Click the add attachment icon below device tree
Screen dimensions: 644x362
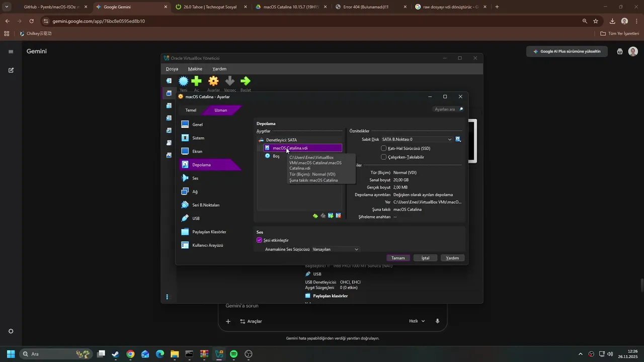pyautogui.click(x=331, y=216)
